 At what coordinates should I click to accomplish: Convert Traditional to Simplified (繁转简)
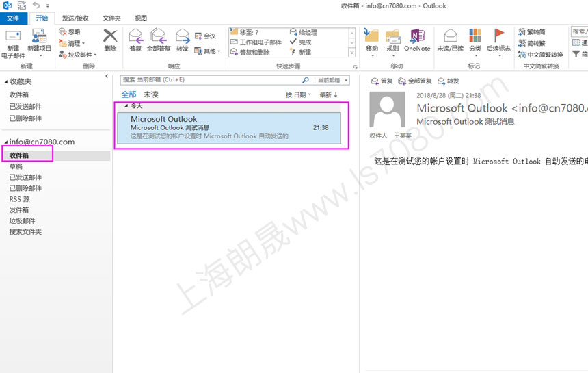click(x=532, y=32)
